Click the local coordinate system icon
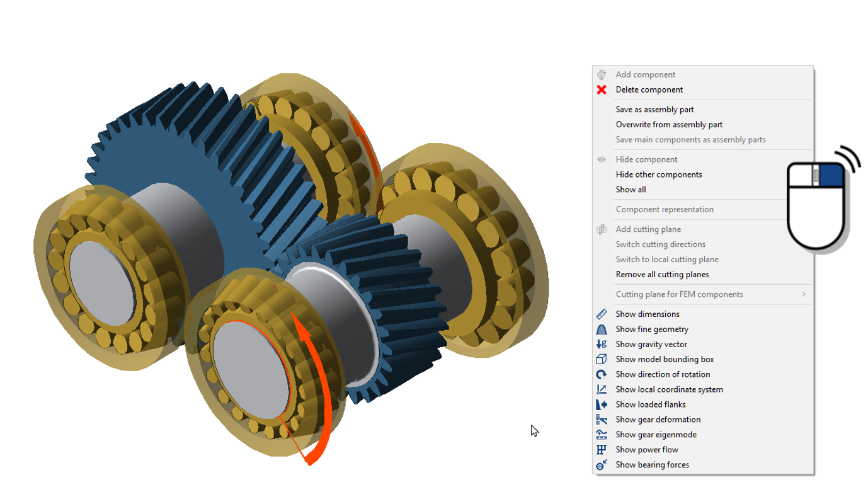This screenshot has height=499, width=868. point(602,390)
